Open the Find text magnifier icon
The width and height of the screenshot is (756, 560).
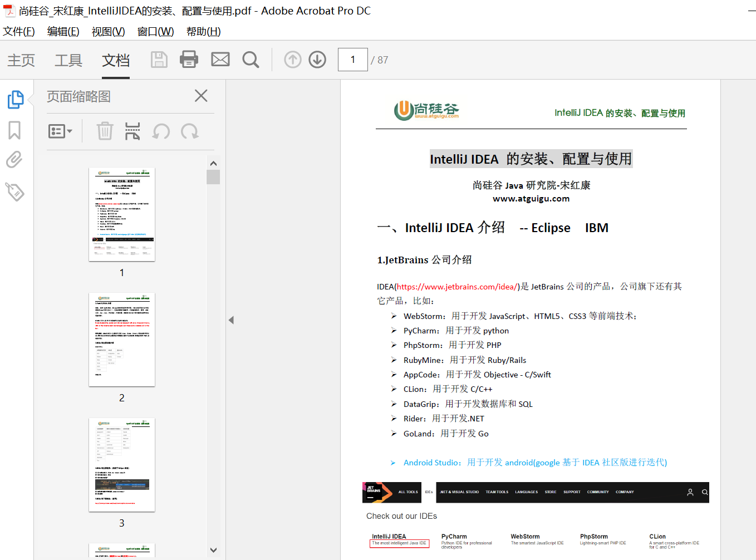point(251,60)
